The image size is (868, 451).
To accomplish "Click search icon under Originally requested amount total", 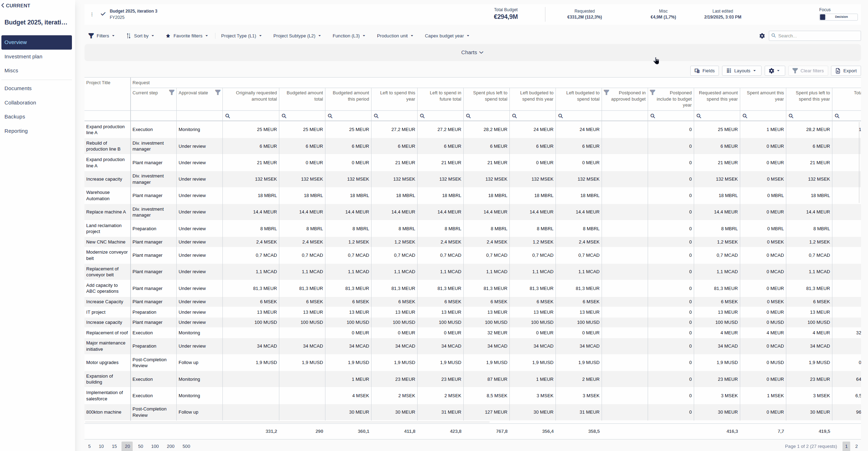I will coord(228,116).
